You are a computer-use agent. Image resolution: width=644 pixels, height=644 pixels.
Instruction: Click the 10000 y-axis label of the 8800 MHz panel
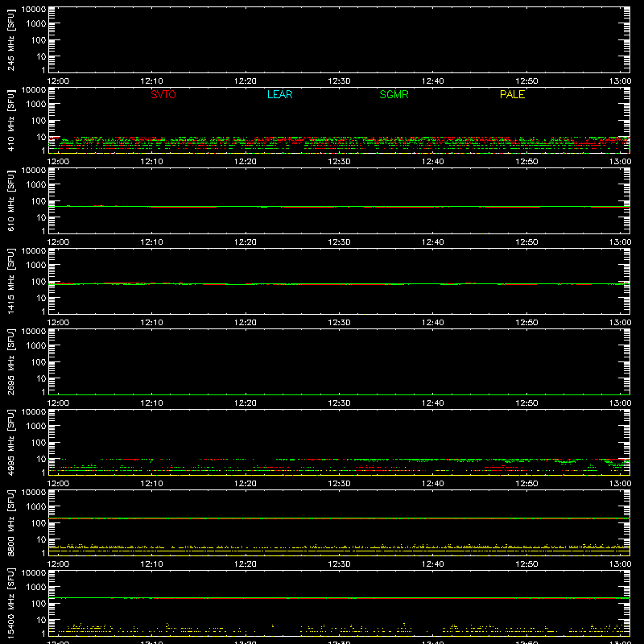[x=34, y=493]
